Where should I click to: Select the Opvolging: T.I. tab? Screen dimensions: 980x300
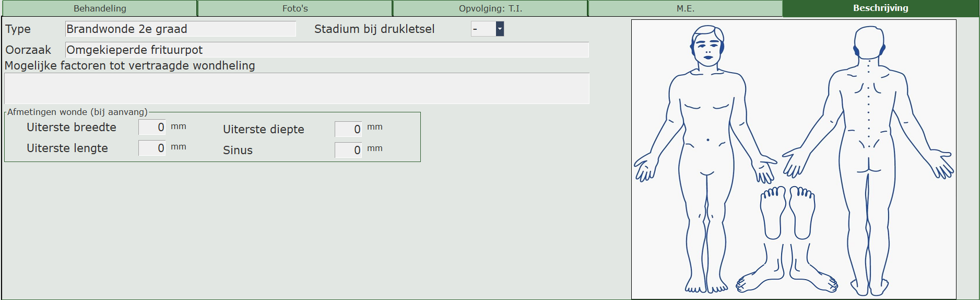(x=490, y=8)
